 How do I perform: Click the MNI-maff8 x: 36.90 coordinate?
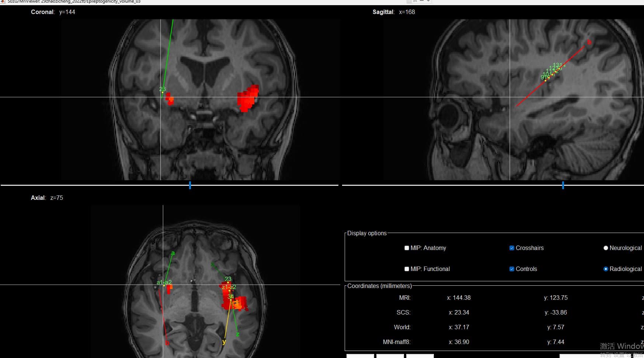click(x=459, y=342)
